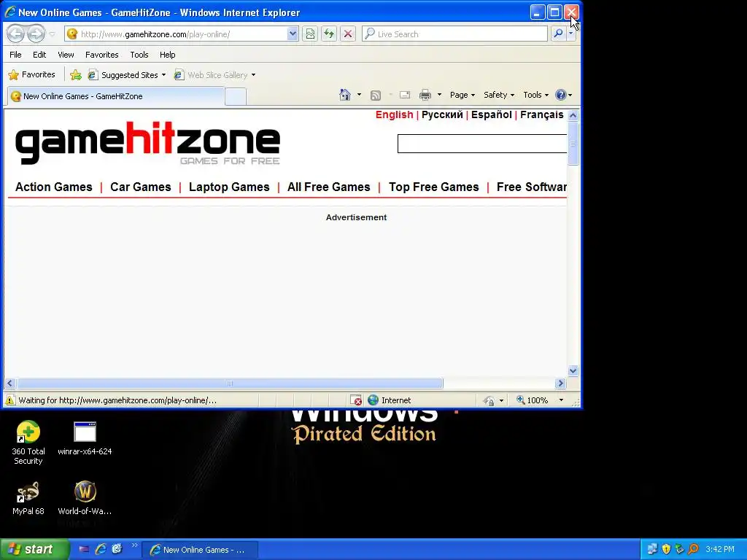747x560 pixels.
Task: Click the Home icon in command bar
Action: point(345,95)
